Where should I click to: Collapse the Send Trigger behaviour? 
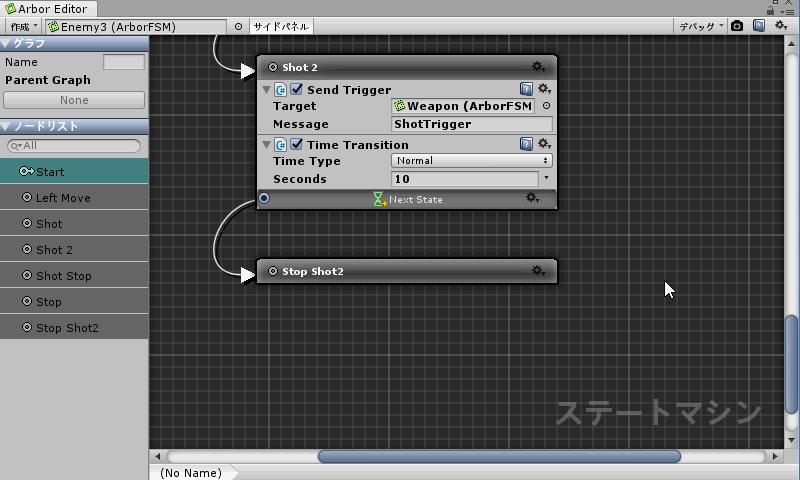click(x=266, y=90)
